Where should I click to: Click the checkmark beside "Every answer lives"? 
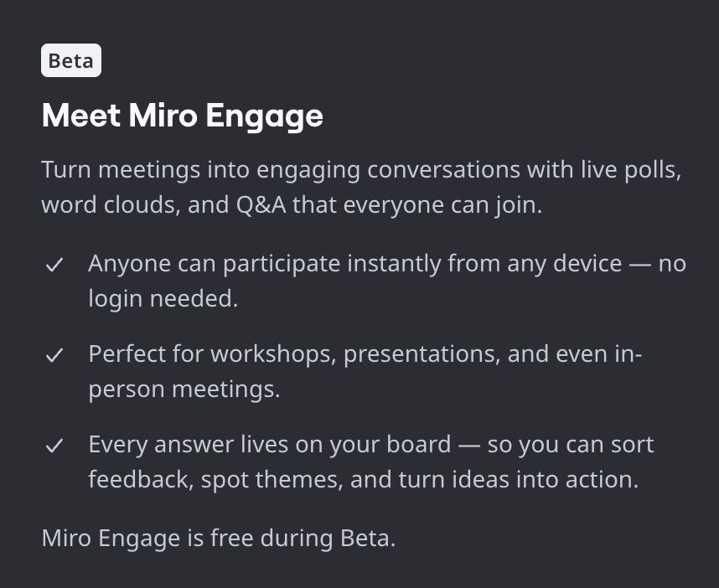coord(54,446)
